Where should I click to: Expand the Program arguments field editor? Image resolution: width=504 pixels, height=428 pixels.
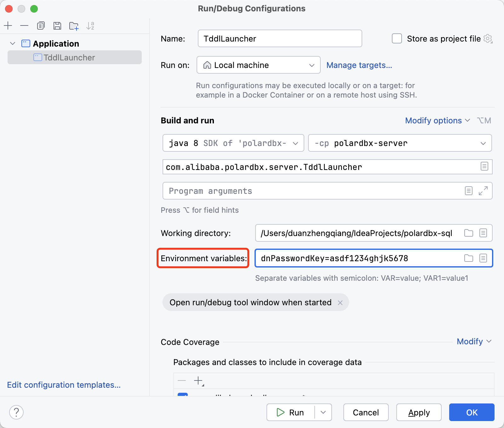[x=483, y=191]
